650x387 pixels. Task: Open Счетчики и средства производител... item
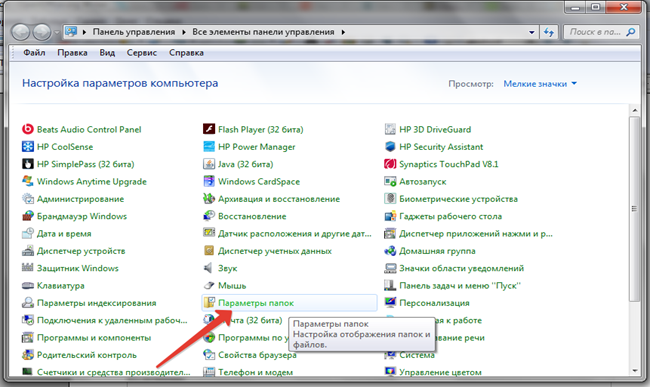pyautogui.click(x=114, y=372)
